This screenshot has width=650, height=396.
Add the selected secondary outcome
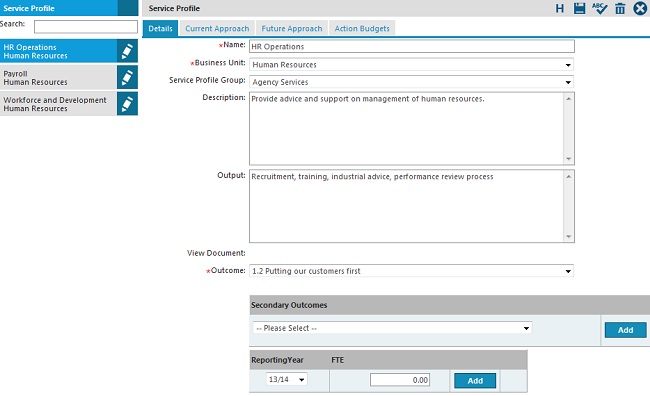click(x=626, y=330)
